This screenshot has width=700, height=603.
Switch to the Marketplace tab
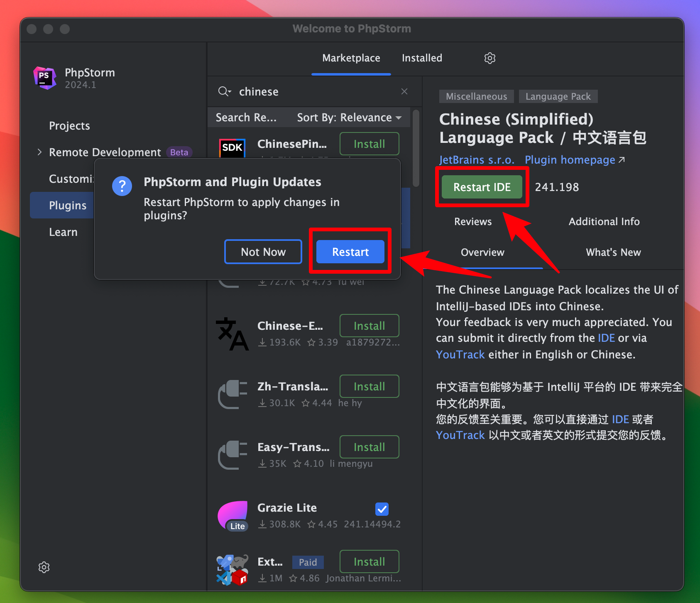pyautogui.click(x=351, y=58)
